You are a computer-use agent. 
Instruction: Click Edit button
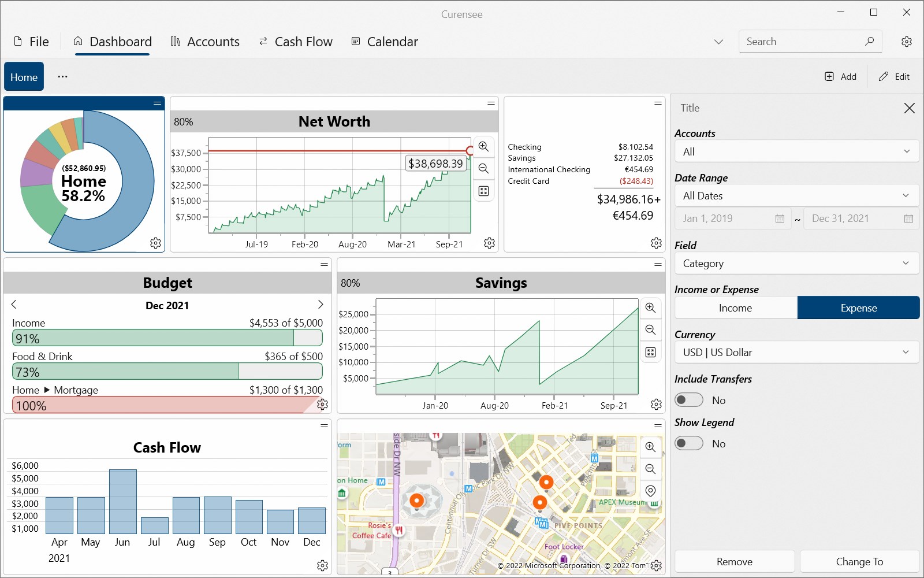pos(894,77)
